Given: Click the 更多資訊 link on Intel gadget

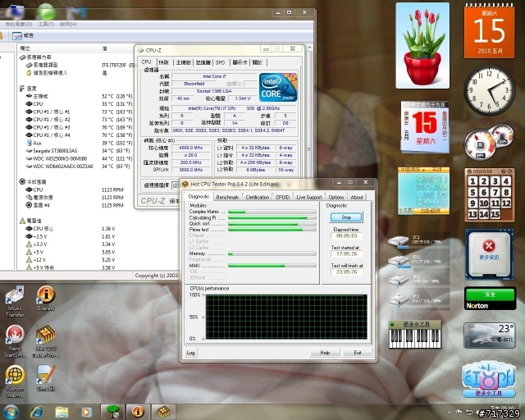Looking at the screenshot, I should [x=489, y=258].
